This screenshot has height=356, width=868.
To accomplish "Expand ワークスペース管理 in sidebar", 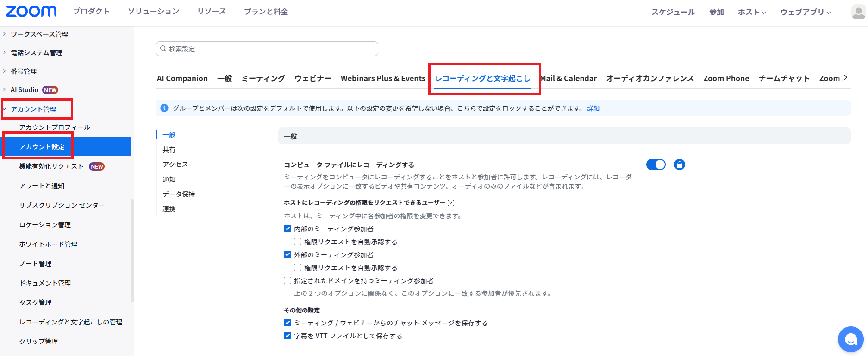I will 39,34.
